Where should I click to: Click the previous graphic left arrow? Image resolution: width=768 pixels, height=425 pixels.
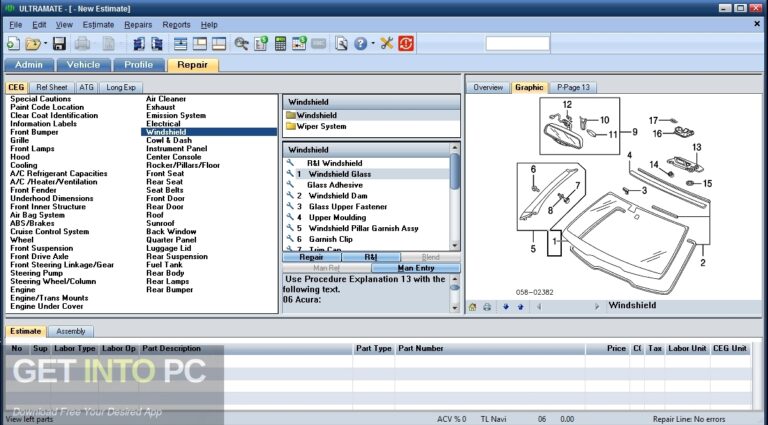coord(539,307)
